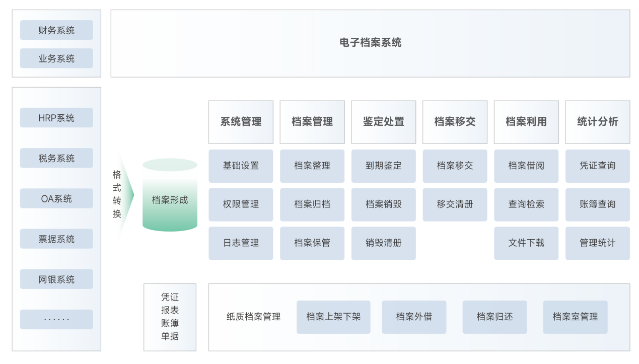Click the 格式转换 arrow icon

click(x=117, y=194)
